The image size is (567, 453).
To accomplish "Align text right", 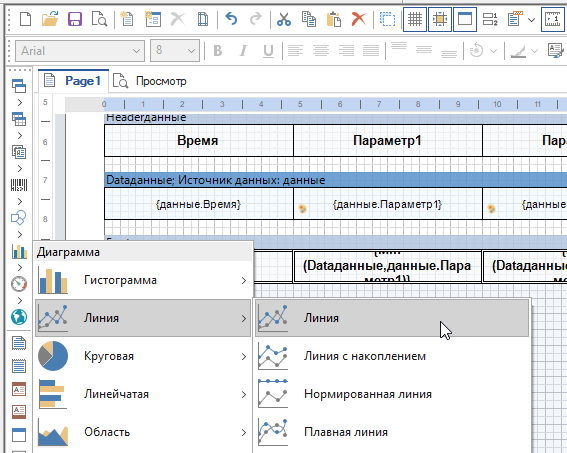I will click(346, 51).
